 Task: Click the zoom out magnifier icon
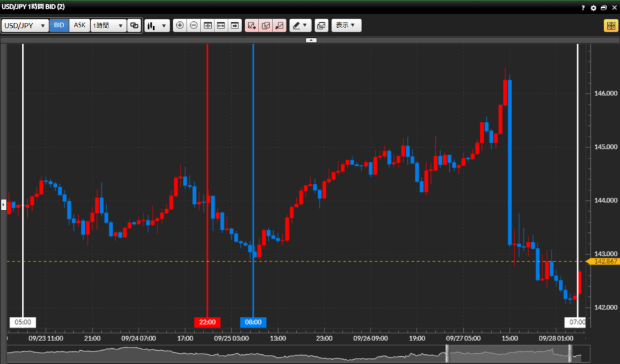point(194,25)
